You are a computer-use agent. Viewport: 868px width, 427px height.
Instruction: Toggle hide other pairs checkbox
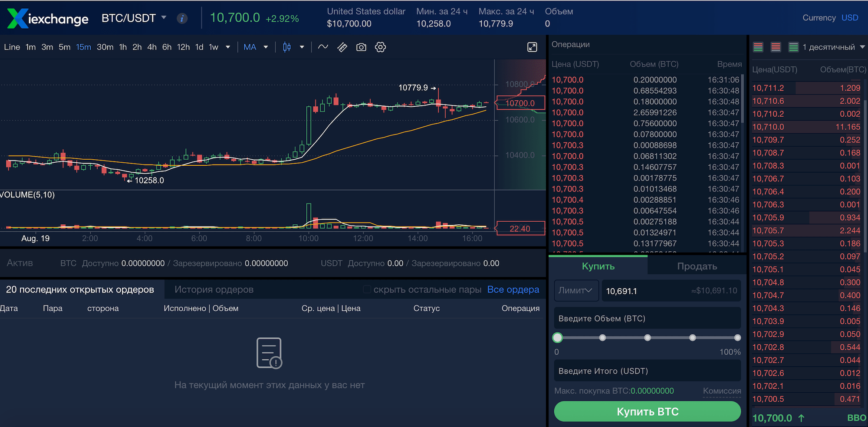click(x=367, y=289)
